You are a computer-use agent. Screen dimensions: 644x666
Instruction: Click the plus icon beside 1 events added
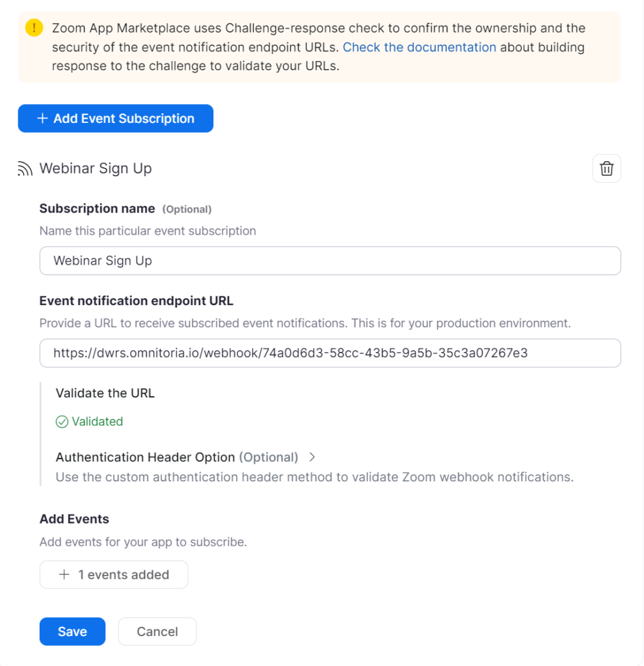click(64, 574)
